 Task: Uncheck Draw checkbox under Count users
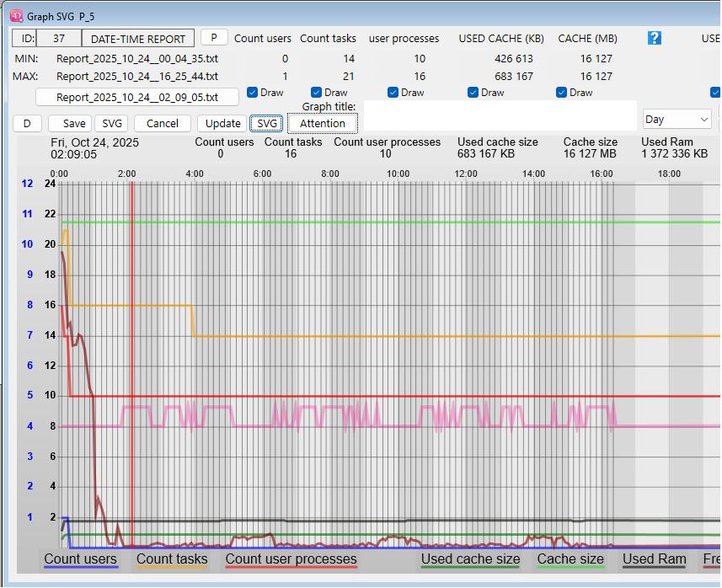coord(252,93)
